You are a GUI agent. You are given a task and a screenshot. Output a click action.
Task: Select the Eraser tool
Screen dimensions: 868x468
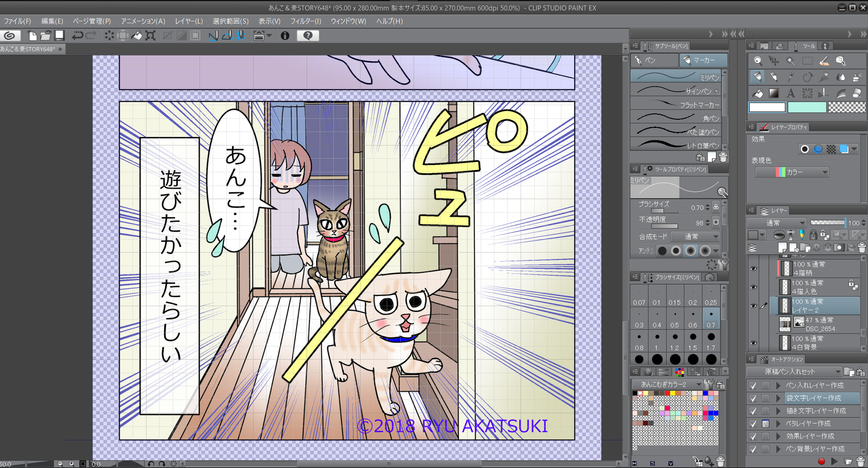pos(857,93)
